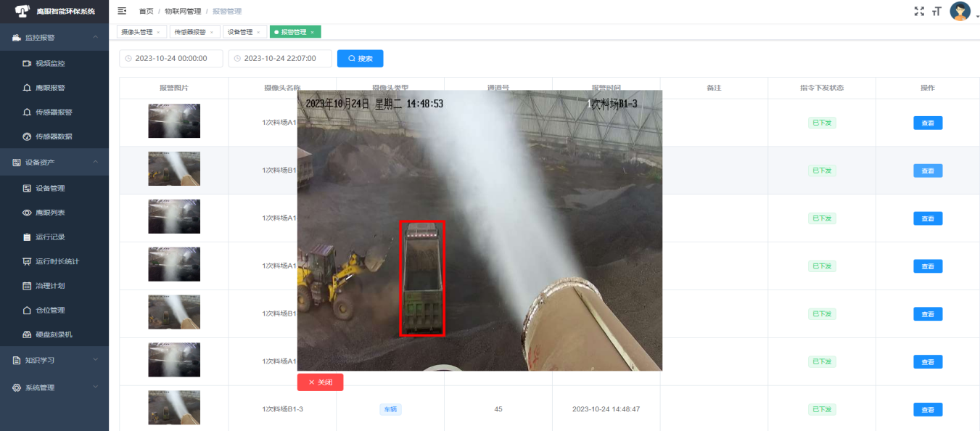Click the blue 搜索 button
980x431 pixels.
(360, 58)
